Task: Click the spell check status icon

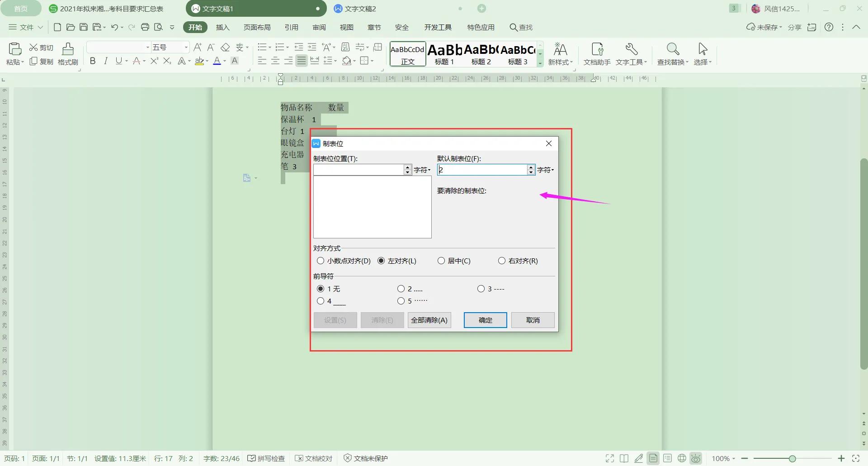Action: pos(252,458)
